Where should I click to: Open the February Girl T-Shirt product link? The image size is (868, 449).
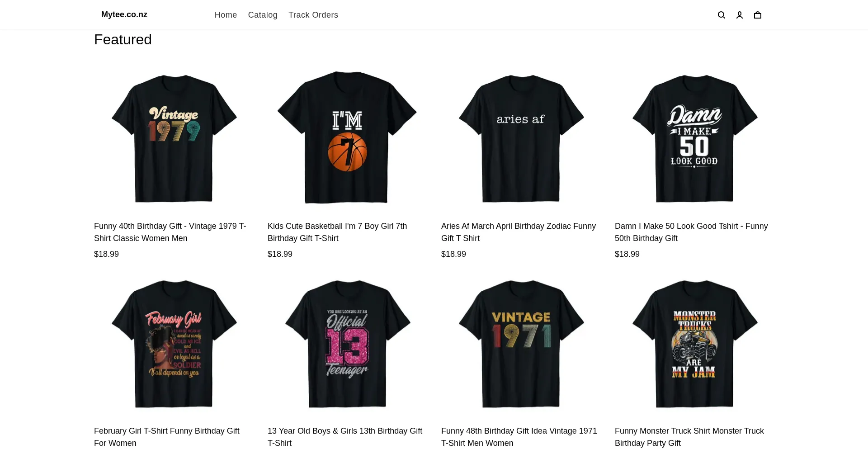(x=166, y=437)
